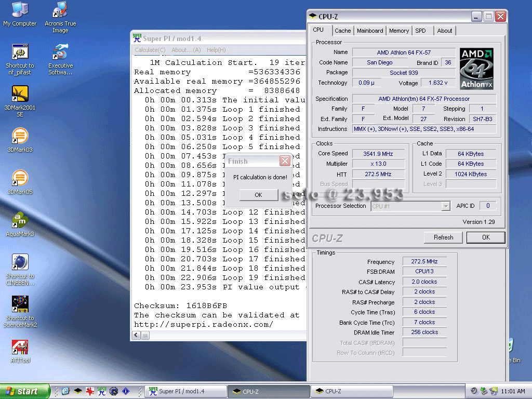Click OK in the Finish dialog

click(258, 195)
